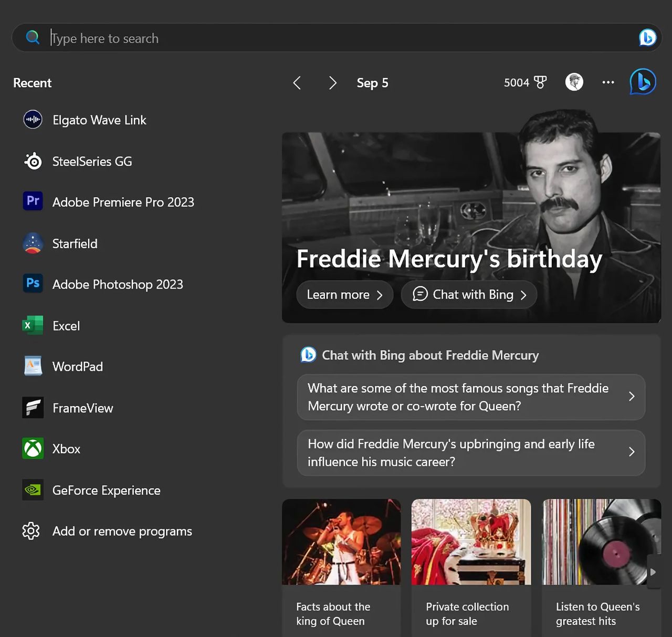Click the user profile avatar
This screenshot has width=672, height=637.
click(x=574, y=82)
